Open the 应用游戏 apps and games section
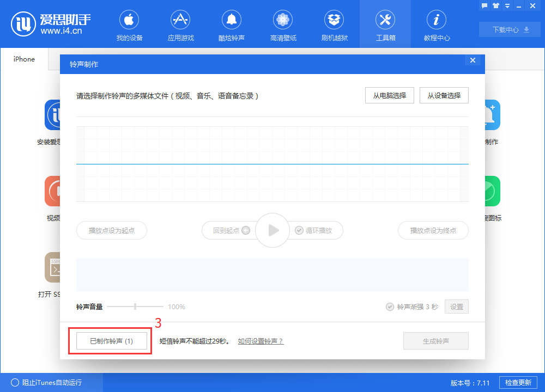The image size is (545, 392). [180, 24]
